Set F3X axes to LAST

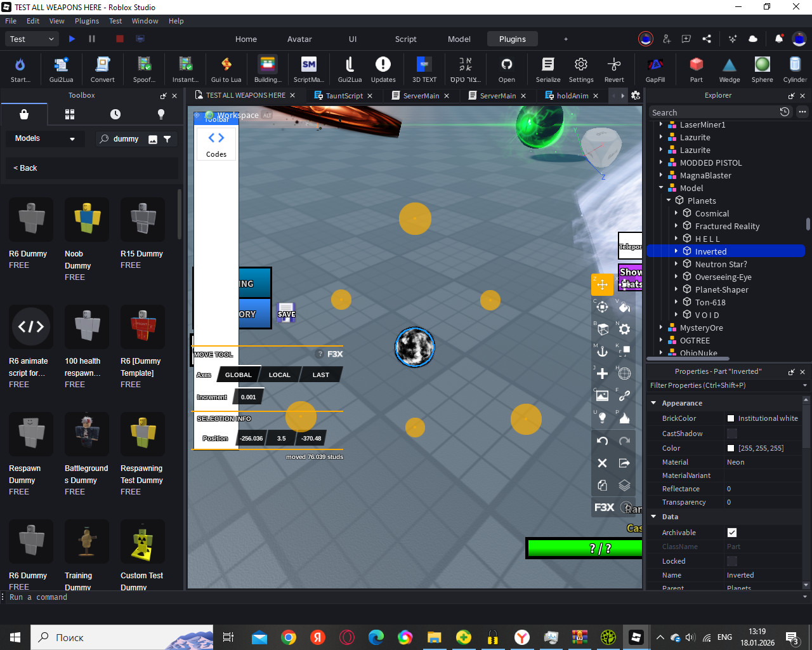[x=321, y=375]
